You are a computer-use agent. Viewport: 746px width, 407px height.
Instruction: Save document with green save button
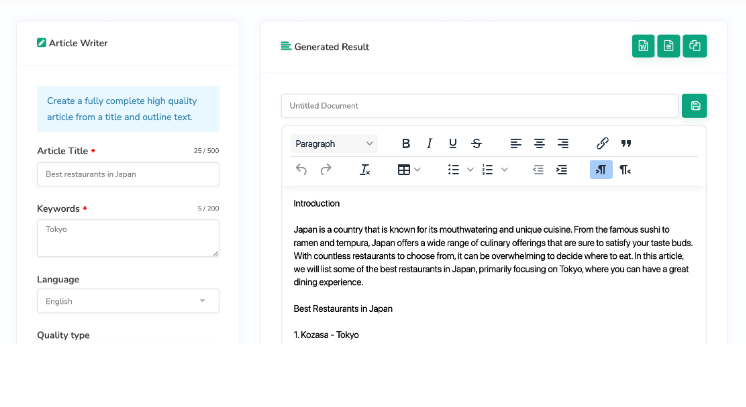695,106
